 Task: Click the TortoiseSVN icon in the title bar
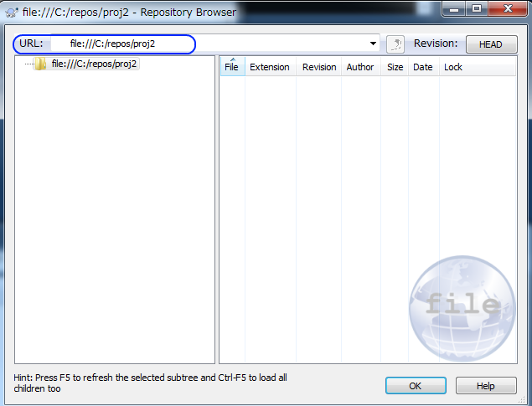coord(12,13)
